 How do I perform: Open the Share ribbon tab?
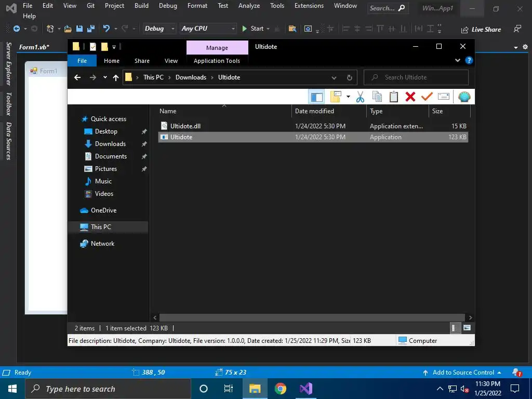[142, 61]
